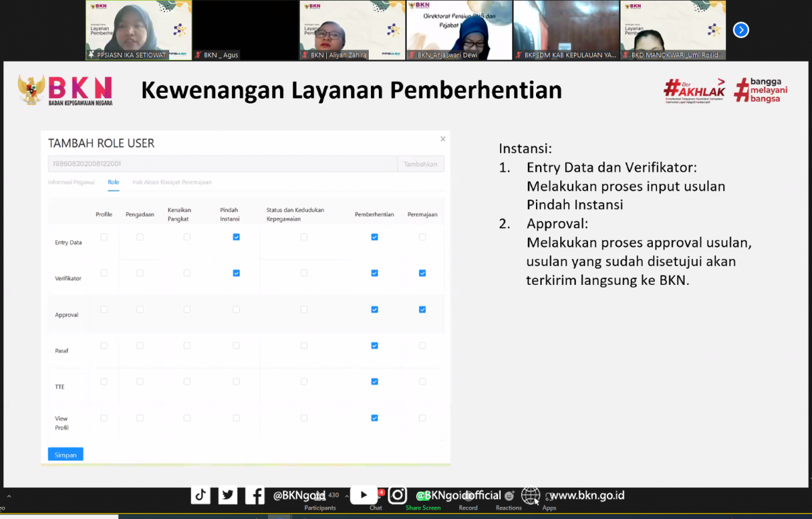
Task: Select the PPSIASN IKA SETIOWATI video thumbnail
Action: [139, 30]
